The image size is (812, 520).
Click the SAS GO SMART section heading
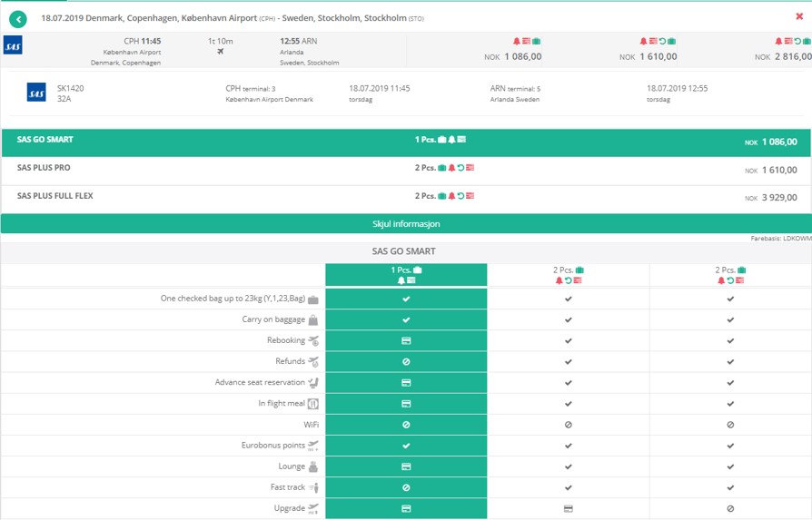click(x=403, y=251)
